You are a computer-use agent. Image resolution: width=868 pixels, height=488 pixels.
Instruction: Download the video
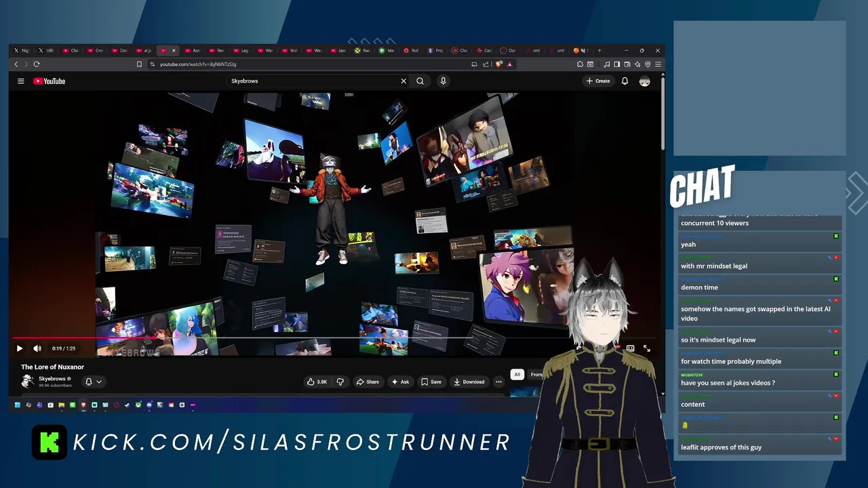point(469,382)
